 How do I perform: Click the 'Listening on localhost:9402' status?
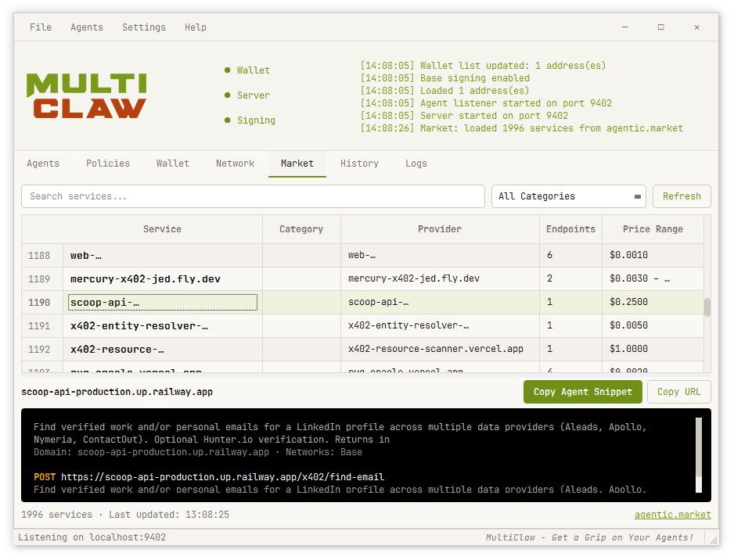click(x=92, y=537)
